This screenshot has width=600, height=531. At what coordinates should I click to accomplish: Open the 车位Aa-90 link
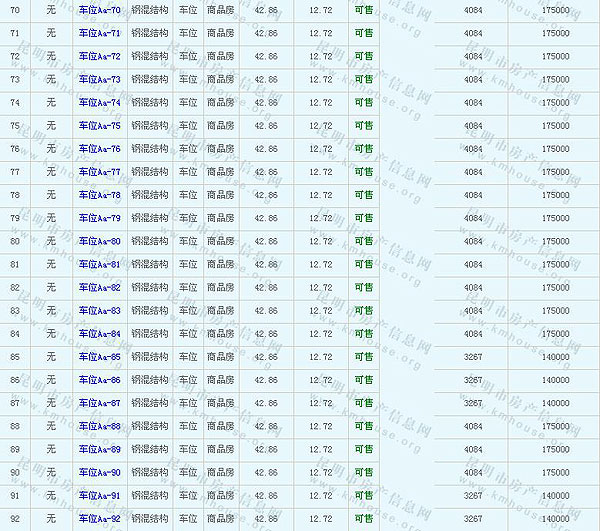coord(99,472)
